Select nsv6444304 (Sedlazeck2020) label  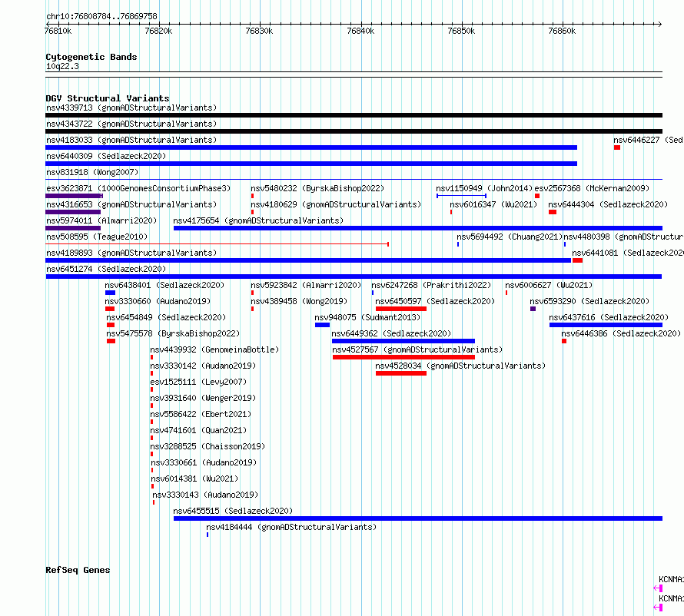(608, 204)
